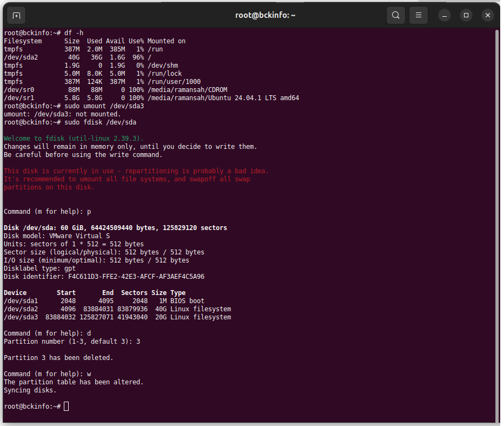Viewport: 504px width, 426px height.
Task: Maximize the terminal window
Action: tap(466, 15)
